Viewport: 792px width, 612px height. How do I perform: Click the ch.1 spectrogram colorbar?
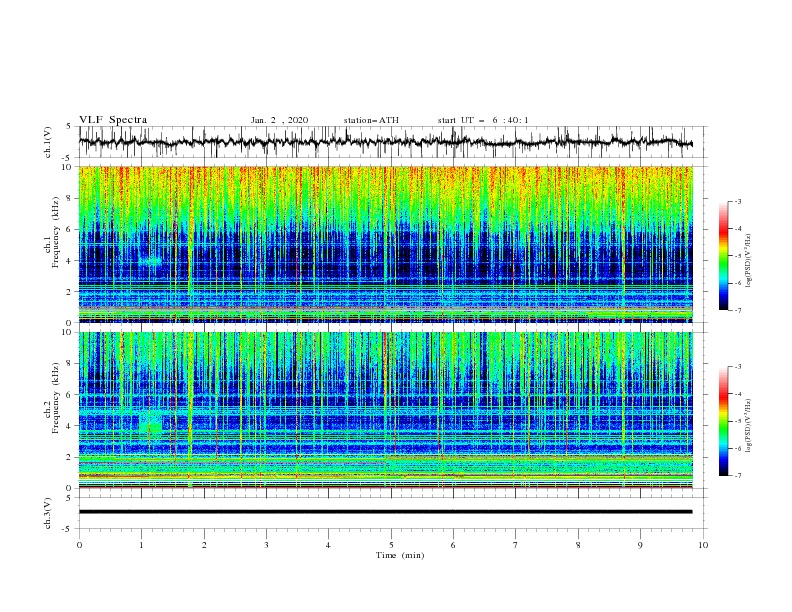pyautogui.click(x=723, y=256)
